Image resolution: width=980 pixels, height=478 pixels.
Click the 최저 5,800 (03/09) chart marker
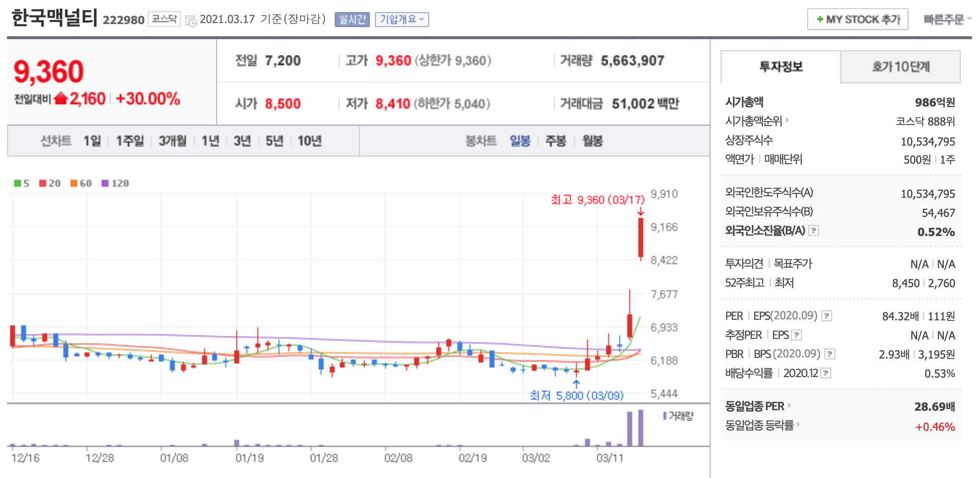pyautogui.click(x=576, y=396)
